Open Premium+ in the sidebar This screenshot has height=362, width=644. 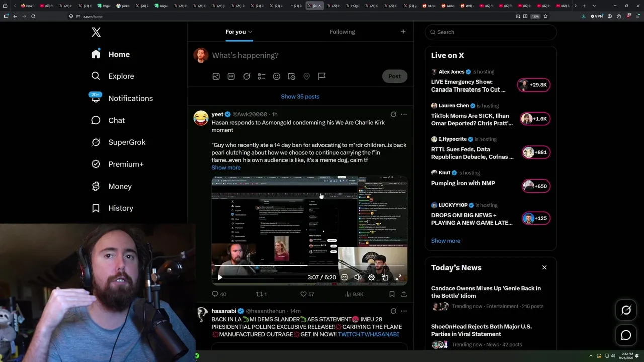pos(117,164)
